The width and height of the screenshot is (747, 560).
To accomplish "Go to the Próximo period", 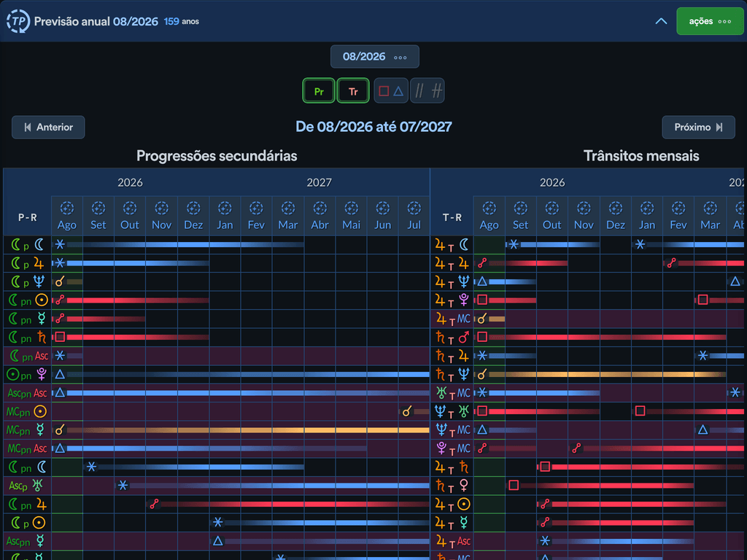I will [x=698, y=127].
